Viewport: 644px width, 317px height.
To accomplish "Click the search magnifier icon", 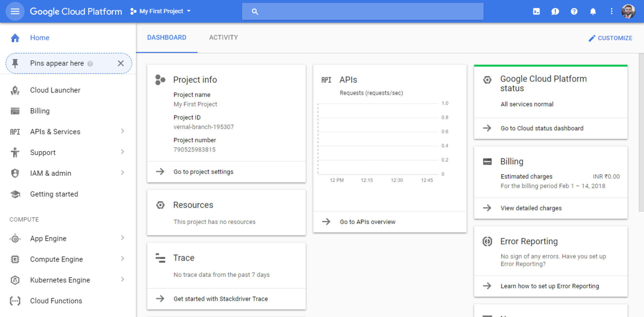I will pos(255,12).
